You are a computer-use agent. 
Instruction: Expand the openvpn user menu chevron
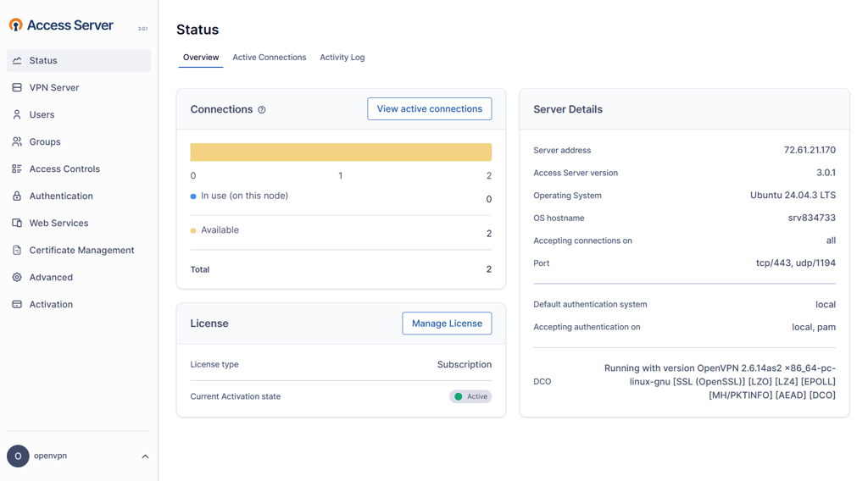145,456
